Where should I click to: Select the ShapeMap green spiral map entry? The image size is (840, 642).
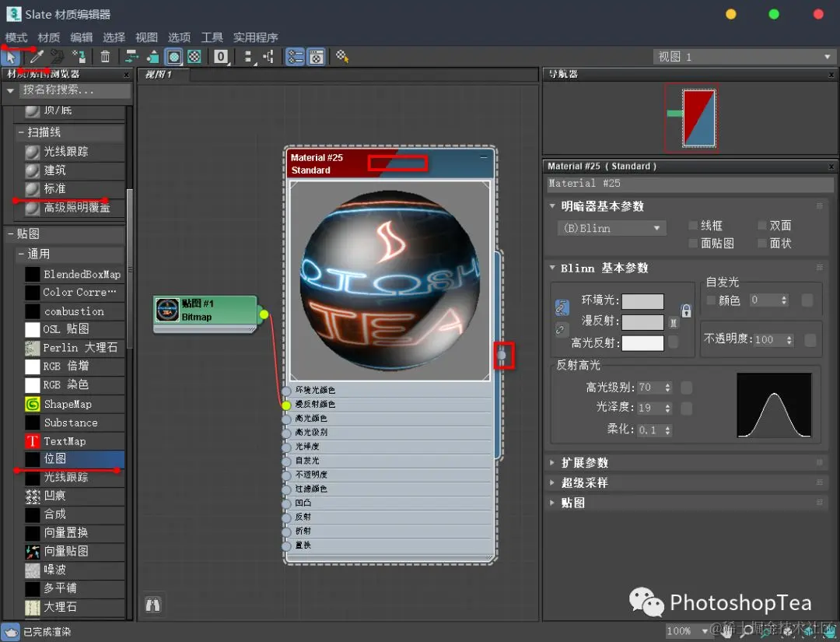click(x=75, y=404)
